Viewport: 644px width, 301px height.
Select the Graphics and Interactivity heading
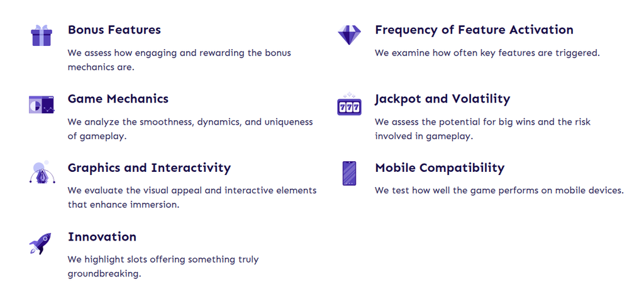149,168
